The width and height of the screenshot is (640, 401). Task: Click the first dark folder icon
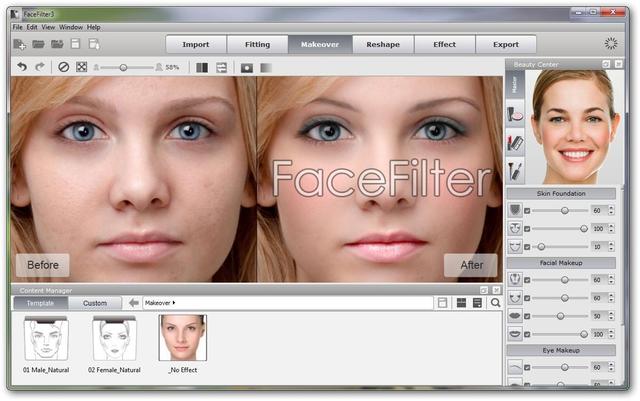pyautogui.click(x=38, y=44)
